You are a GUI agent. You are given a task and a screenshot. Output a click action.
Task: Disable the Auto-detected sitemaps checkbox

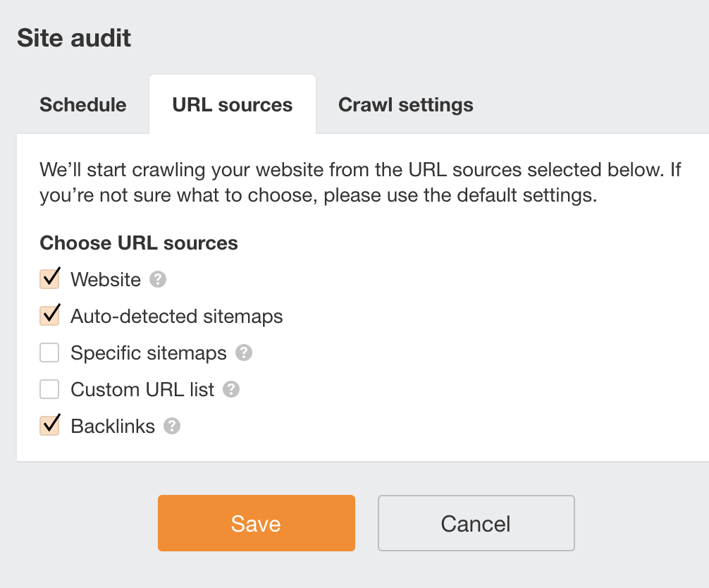(49, 316)
